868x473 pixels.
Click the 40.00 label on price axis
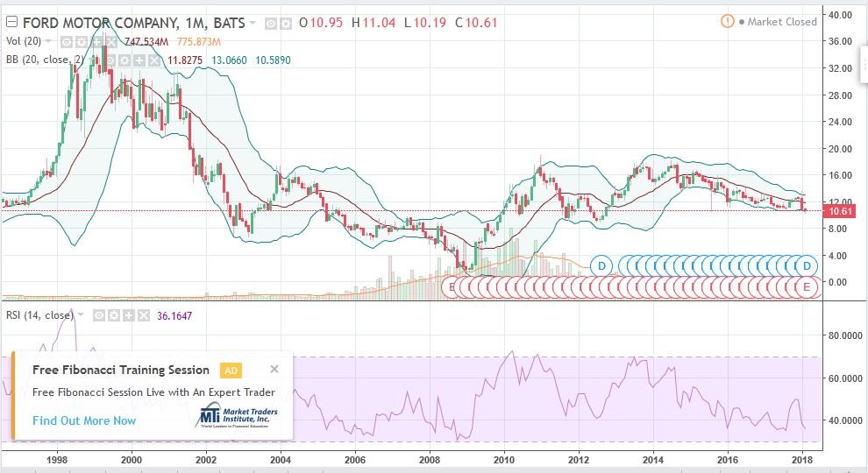[840, 15]
